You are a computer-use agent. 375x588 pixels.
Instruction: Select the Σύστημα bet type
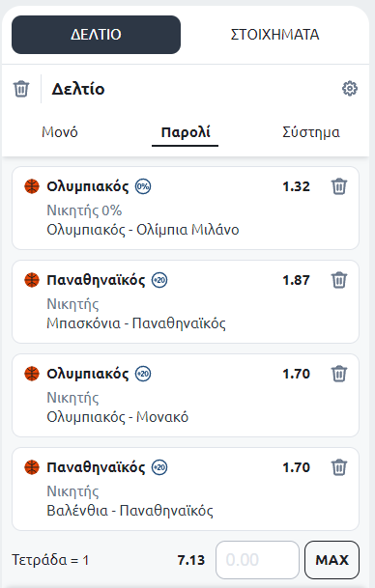311,132
